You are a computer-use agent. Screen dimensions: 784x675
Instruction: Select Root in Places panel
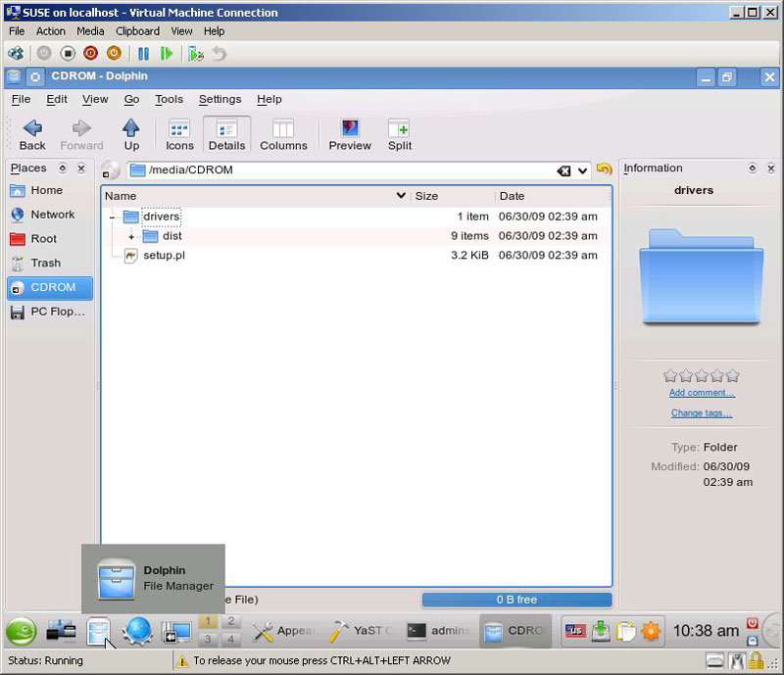[x=50, y=239]
